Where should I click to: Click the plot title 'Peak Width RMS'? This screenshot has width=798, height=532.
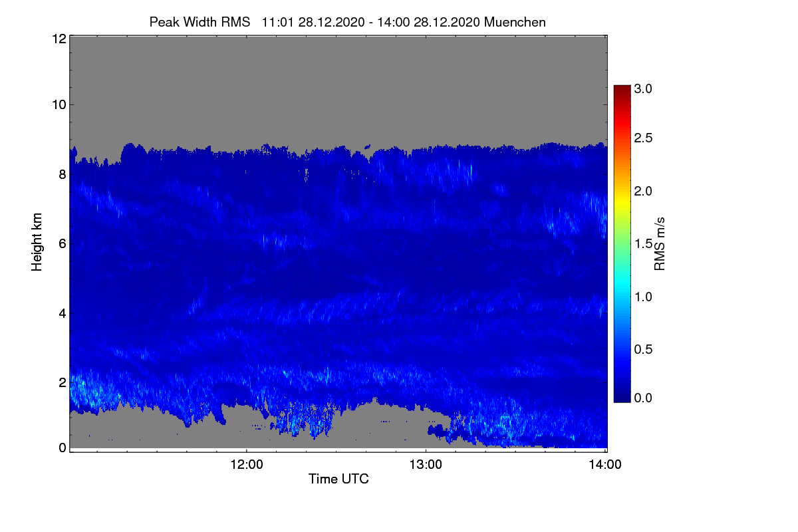(x=199, y=22)
